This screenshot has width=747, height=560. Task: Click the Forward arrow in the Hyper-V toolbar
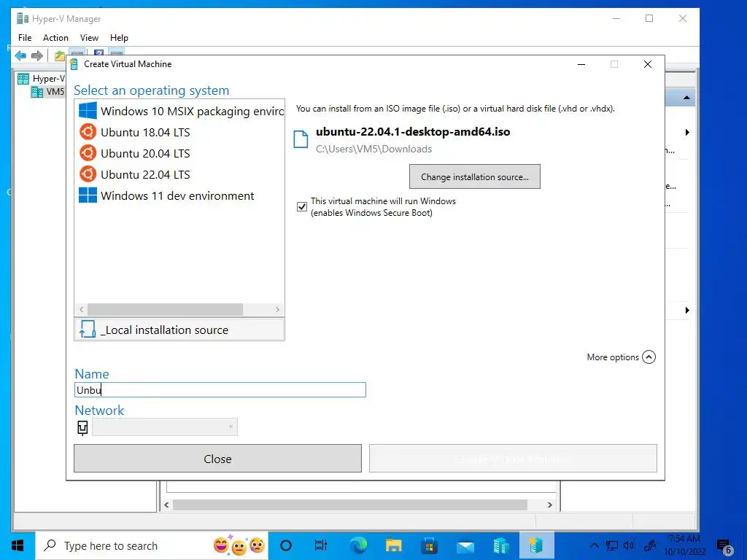[x=37, y=55]
